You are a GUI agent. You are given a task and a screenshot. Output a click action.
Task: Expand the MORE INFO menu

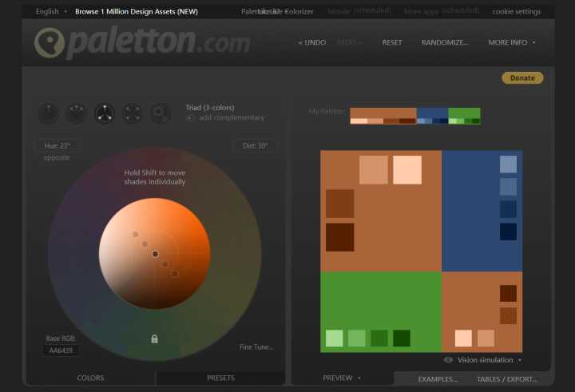click(x=512, y=42)
